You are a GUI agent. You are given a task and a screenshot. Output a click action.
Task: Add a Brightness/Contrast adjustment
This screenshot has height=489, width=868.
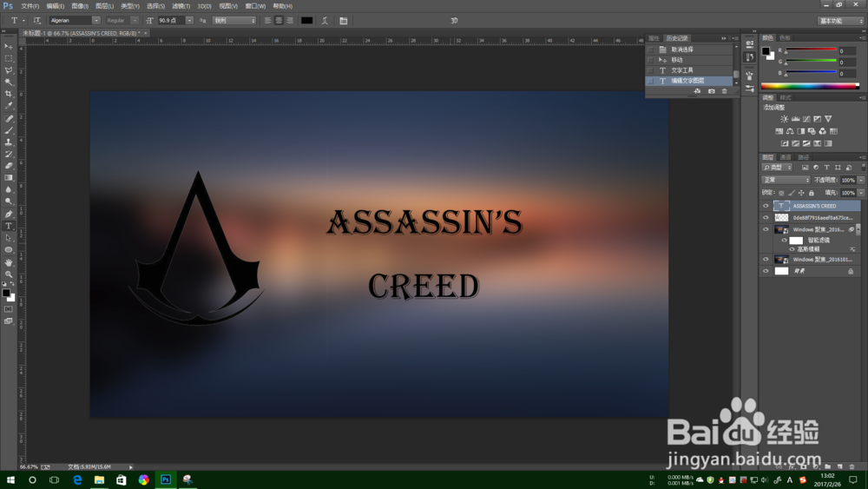[x=785, y=119]
